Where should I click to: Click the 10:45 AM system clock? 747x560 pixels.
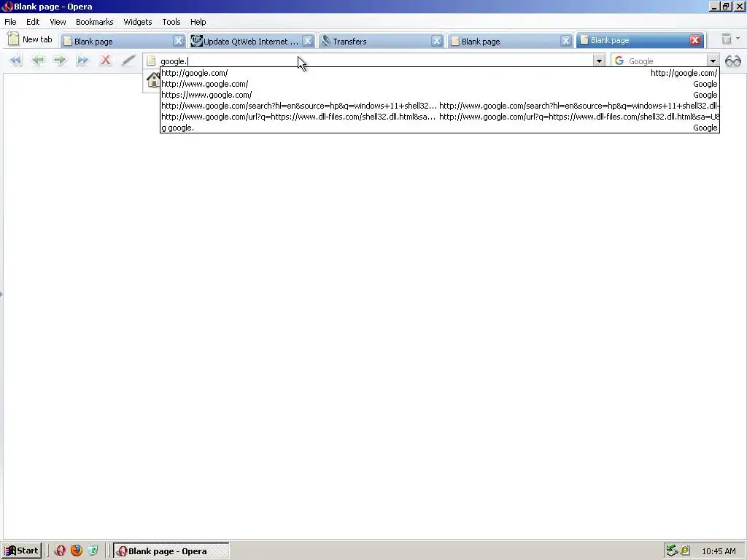click(719, 551)
